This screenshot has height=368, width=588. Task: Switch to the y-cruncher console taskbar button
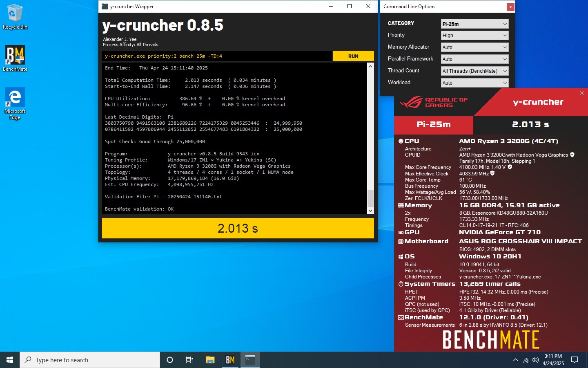pyautogui.click(x=250, y=360)
